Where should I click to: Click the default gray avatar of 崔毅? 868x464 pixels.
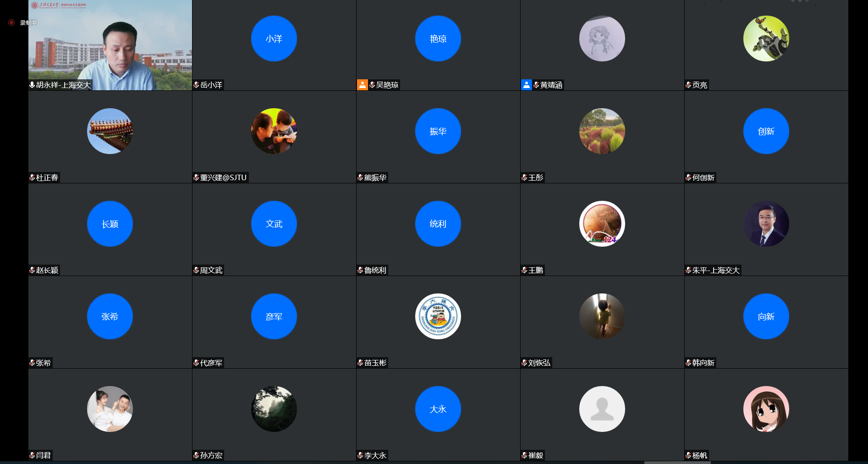(602, 409)
